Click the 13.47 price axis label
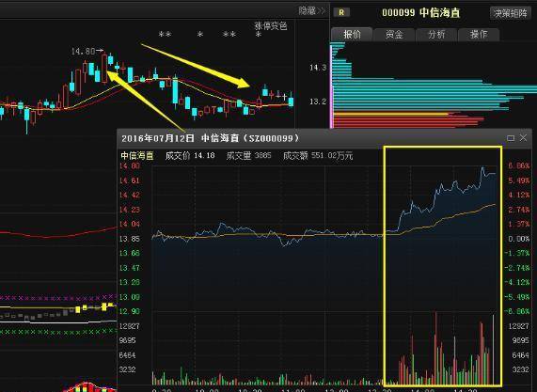This screenshot has width=537, height=392. [x=130, y=268]
